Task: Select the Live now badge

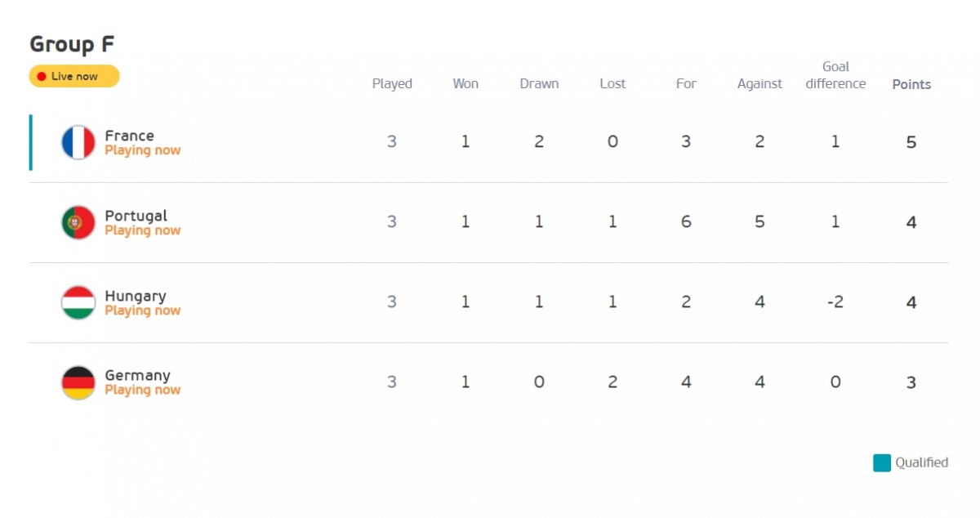Action: point(74,76)
